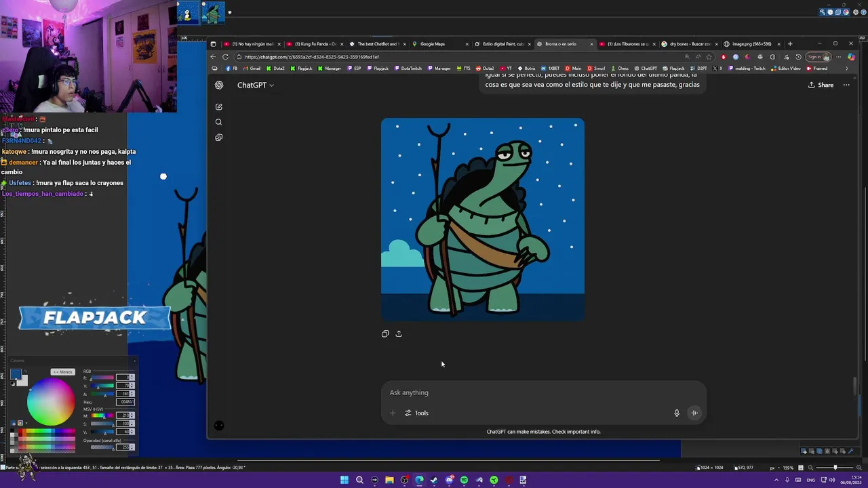The width and height of the screenshot is (868, 488).
Task: Open the three-dot conversation options menu
Action: click(846, 85)
